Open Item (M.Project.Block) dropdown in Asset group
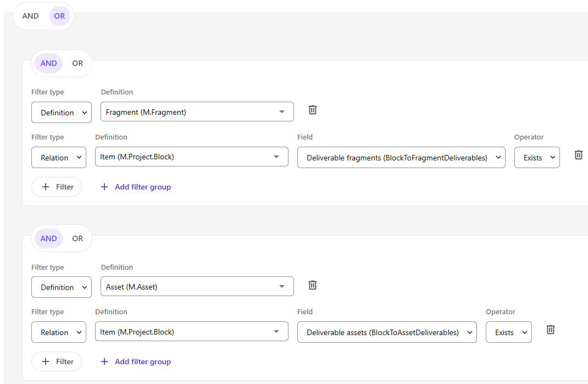This screenshot has height=384, width=588. 192,331
